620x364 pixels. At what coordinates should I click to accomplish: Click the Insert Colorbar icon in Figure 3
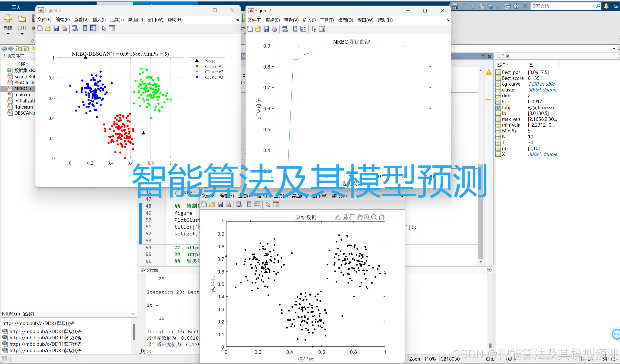click(85, 29)
